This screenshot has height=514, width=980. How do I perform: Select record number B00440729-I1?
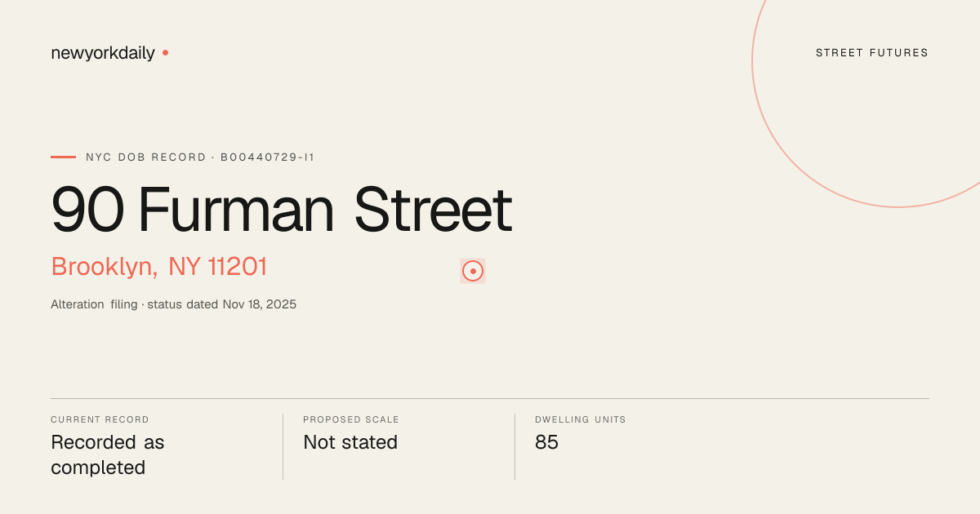point(268,157)
